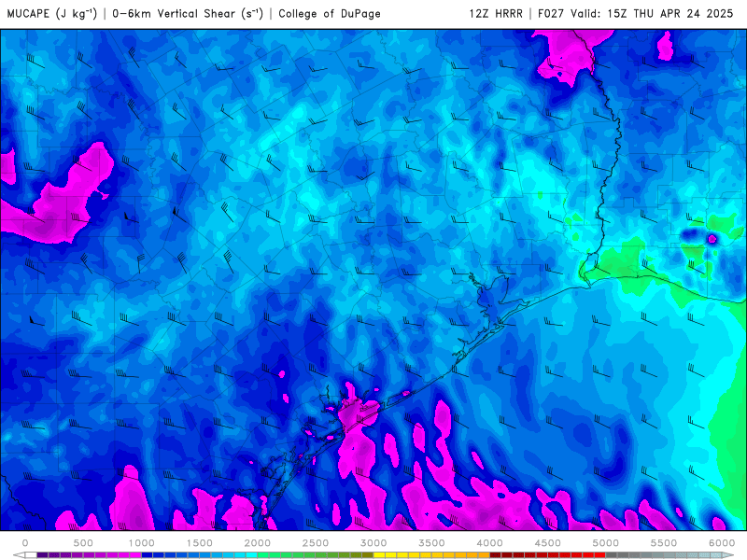Click the 12Z HRRR model label

point(496,13)
